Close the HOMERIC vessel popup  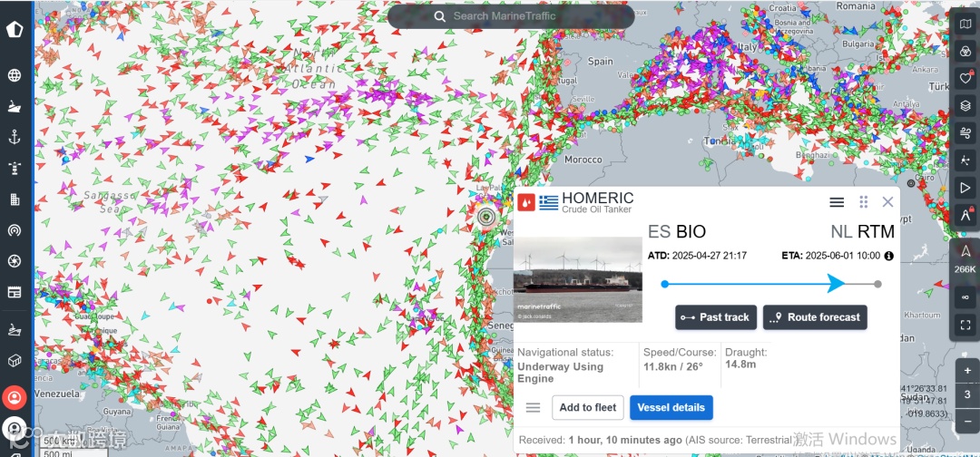point(887,201)
